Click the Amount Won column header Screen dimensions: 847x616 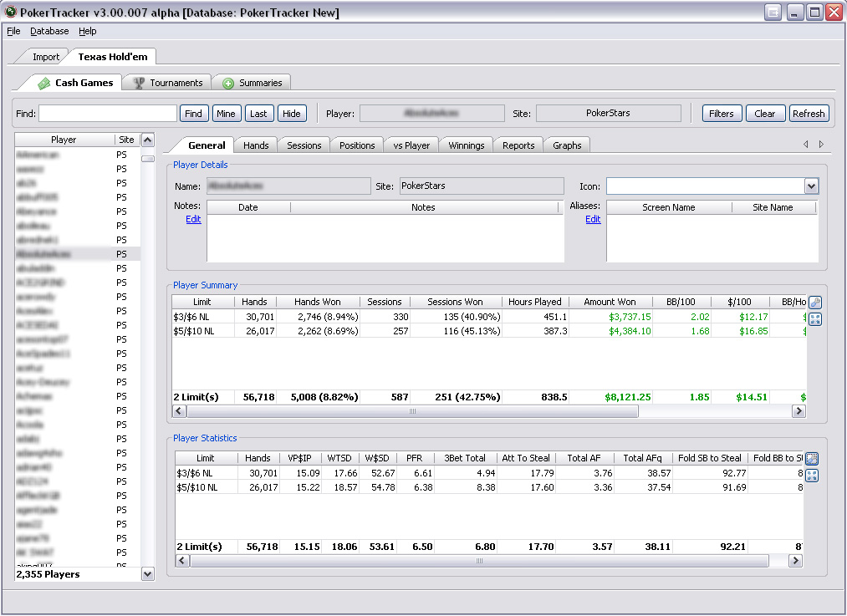point(610,302)
